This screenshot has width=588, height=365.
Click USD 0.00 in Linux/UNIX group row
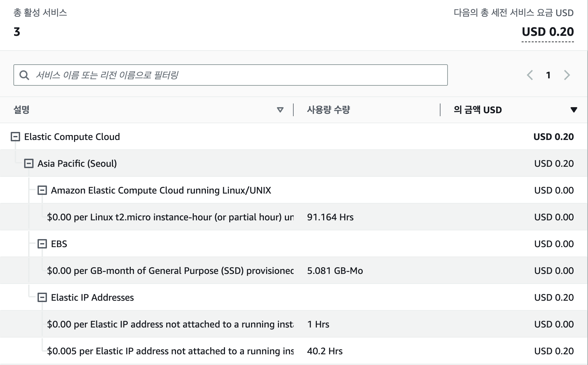pyautogui.click(x=554, y=190)
